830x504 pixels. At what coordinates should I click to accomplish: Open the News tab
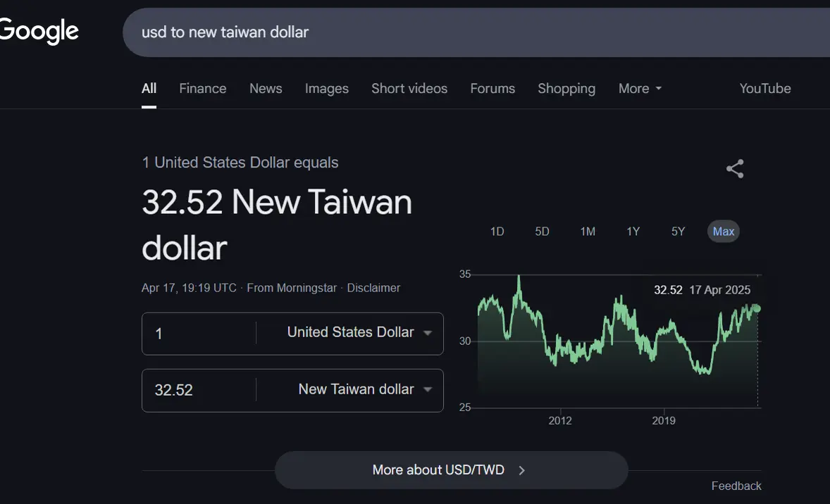click(266, 89)
